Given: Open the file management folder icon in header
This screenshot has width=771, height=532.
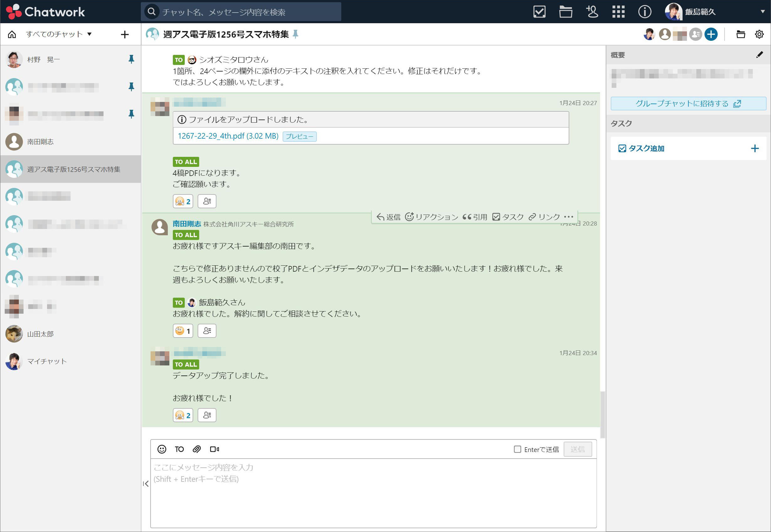Looking at the screenshot, I should coord(566,12).
